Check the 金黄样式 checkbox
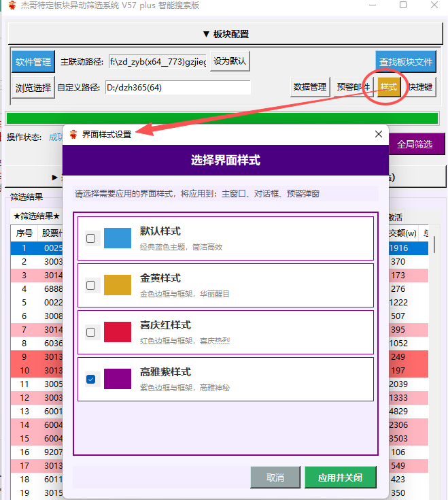448x500 pixels. [x=91, y=285]
